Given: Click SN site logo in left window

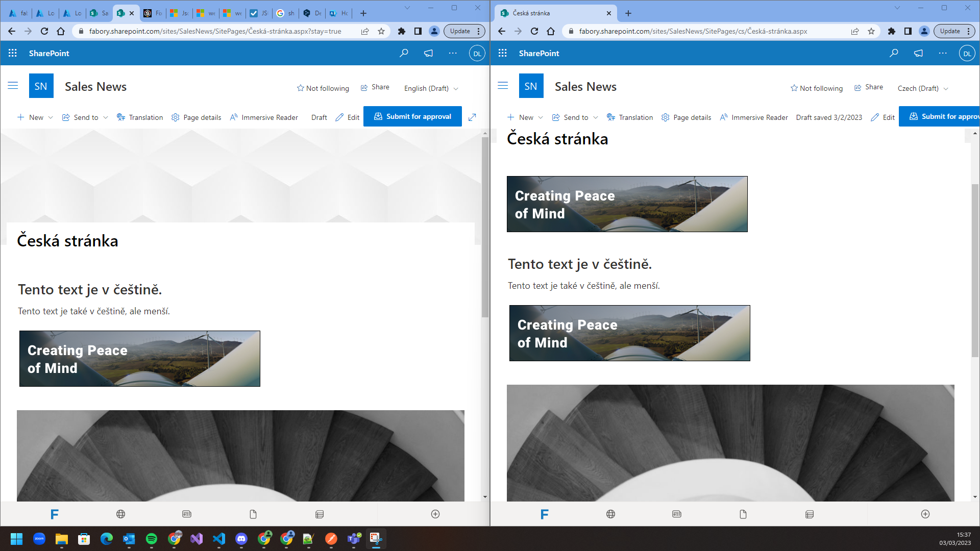Looking at the screenshot, I should [41, 86].
